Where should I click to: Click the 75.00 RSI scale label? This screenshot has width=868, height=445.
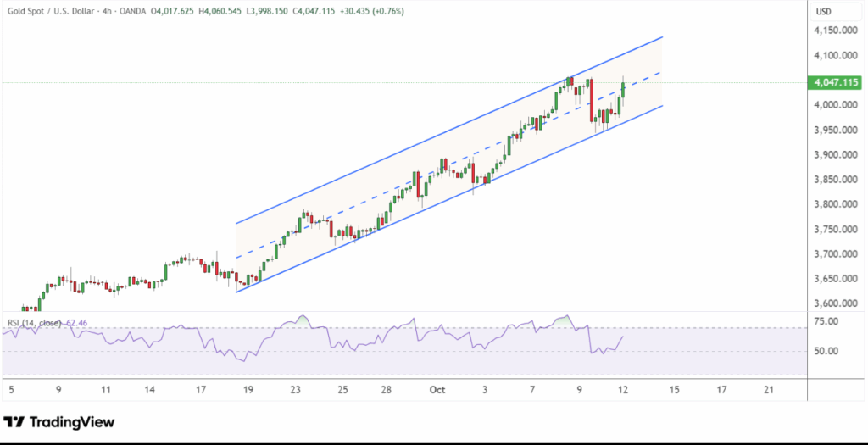point(826,321)
